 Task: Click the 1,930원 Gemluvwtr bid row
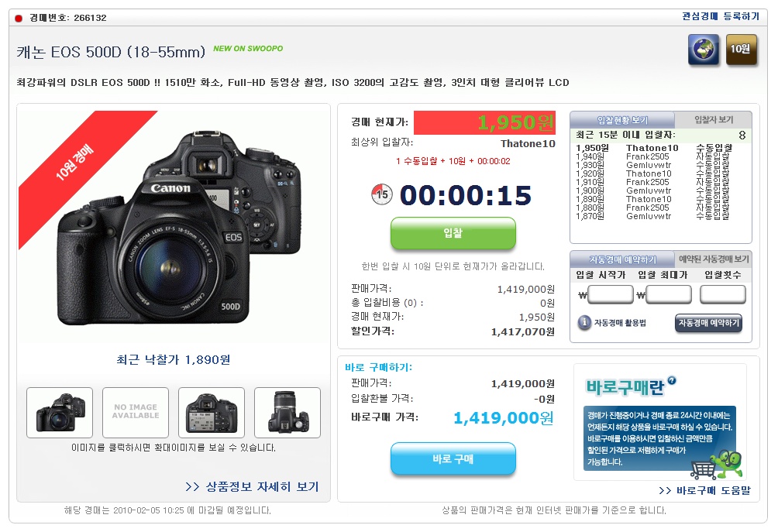(x=654, y=165)
